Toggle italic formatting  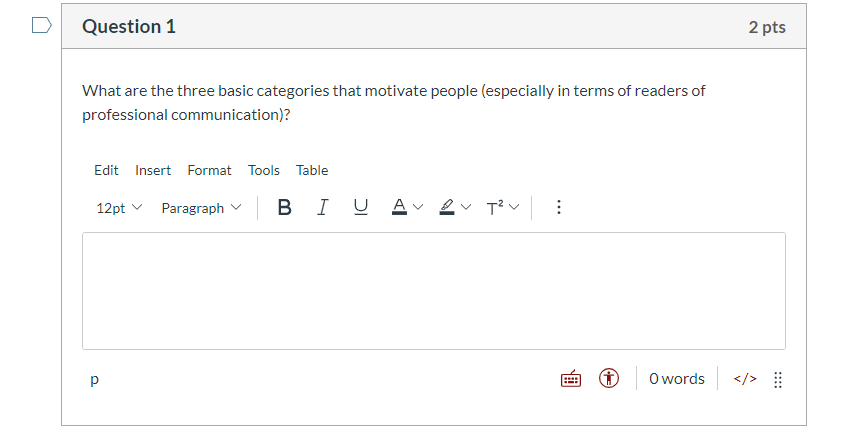click(x=322, y=207)
